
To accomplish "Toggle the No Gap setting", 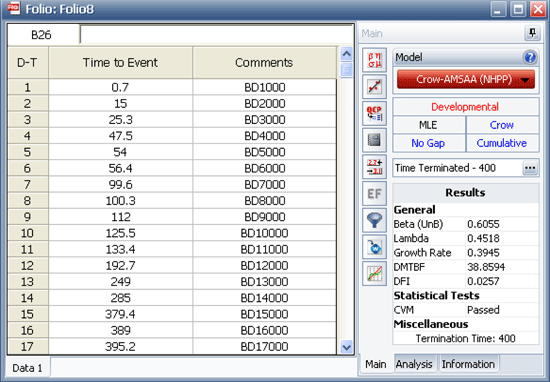I will (429, 143).
